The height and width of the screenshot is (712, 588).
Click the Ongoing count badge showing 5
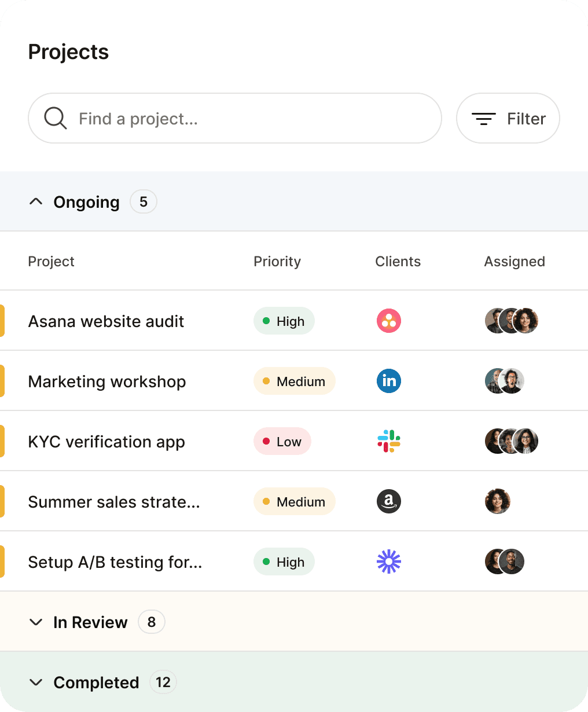pos(143,201)
